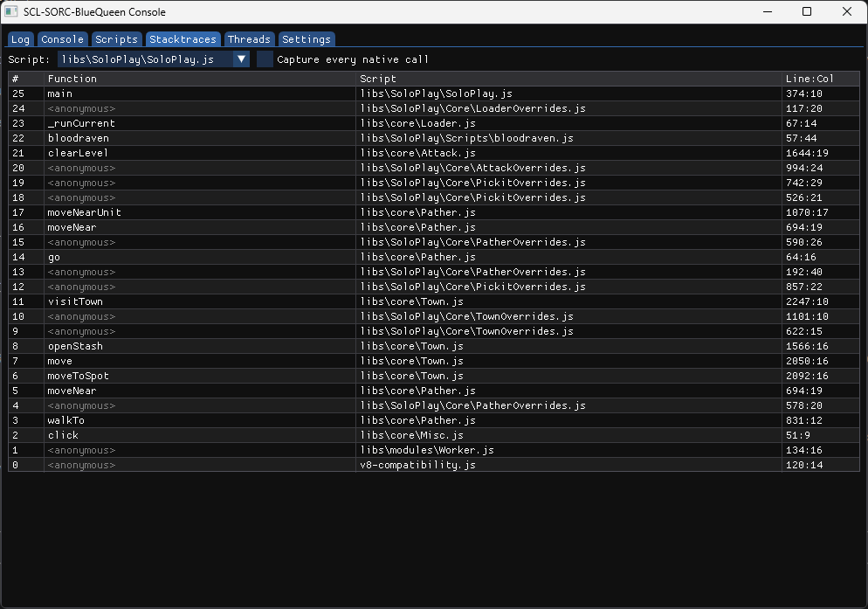Select the moveToSpot function entry
868x609 pixels.
coord(78,376)
